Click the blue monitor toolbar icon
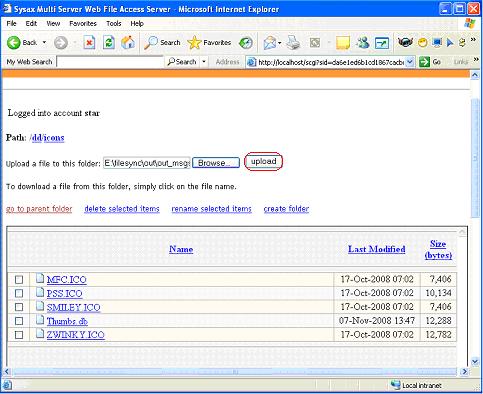Image resolution: width=483 pixels, height=394 pixels. pos(437,42)
